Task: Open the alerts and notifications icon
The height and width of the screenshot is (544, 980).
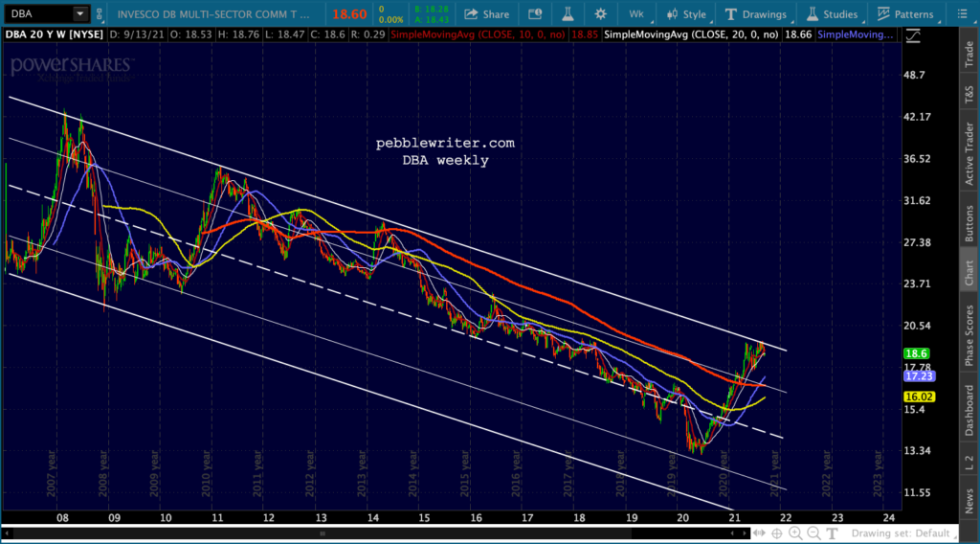Action: pos(535,13)
